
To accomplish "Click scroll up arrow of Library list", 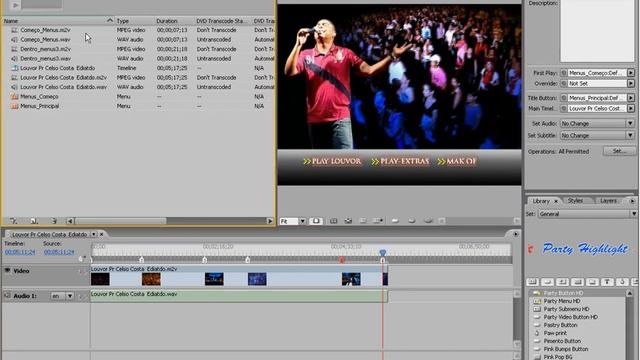I will tap(630, 293).
